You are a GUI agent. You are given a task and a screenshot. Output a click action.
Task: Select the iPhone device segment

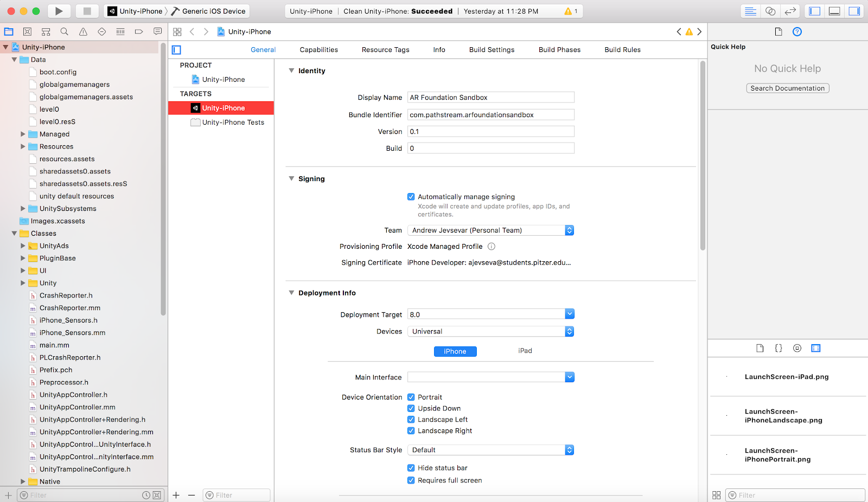[x=455, y=351]
